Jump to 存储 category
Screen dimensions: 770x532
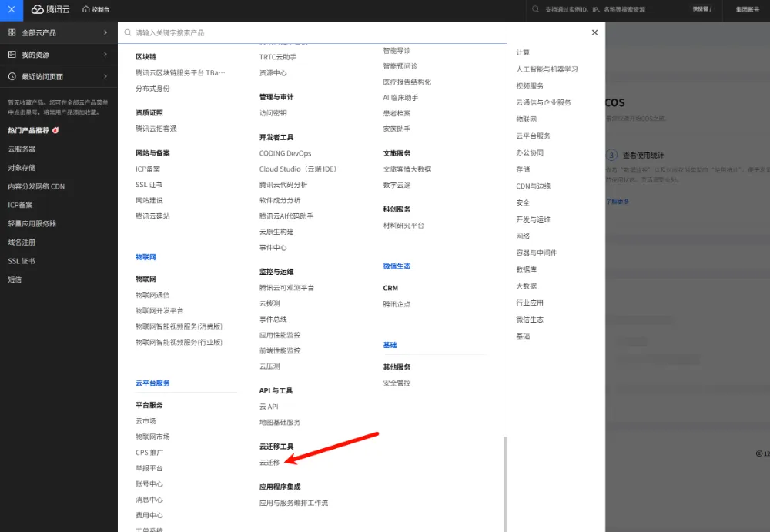[523, 169]
